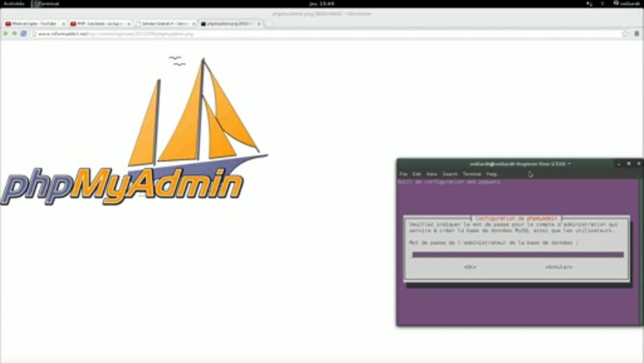The height and width of the screenshot is (363, 644).
Task: Reload the page with the refresh icon
Action: (x=23, y=33)
